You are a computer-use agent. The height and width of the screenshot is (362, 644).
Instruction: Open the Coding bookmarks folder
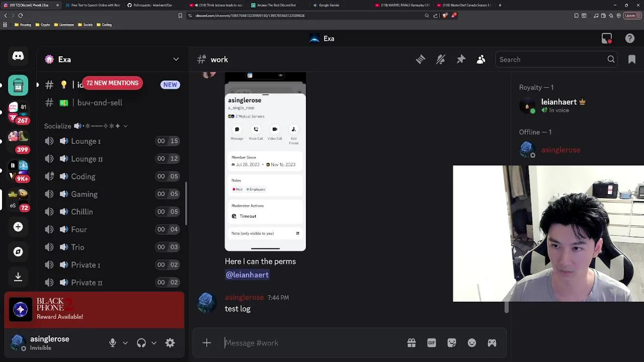pos(104,25)
